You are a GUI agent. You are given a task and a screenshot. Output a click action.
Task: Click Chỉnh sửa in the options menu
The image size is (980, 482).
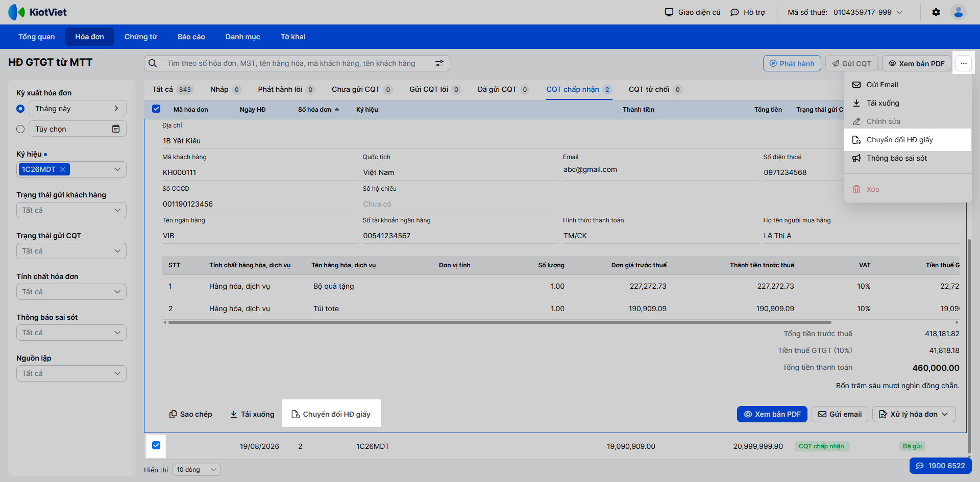tap(908, 121)
